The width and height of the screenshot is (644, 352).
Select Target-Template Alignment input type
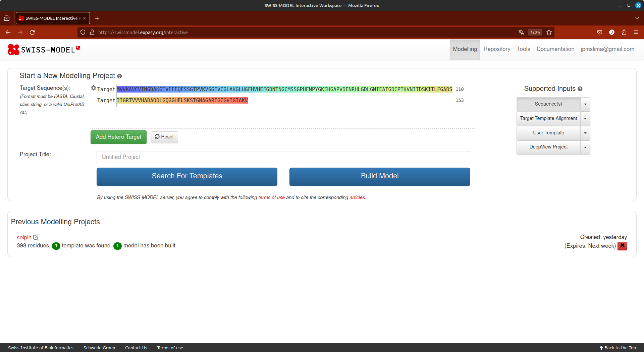coord(548,119)
